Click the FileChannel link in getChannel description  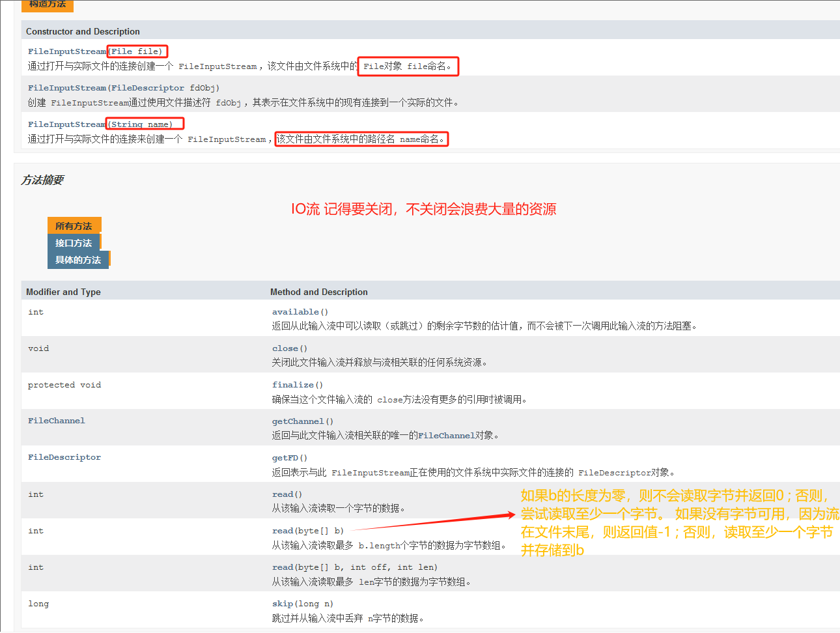tap(446, 436)
